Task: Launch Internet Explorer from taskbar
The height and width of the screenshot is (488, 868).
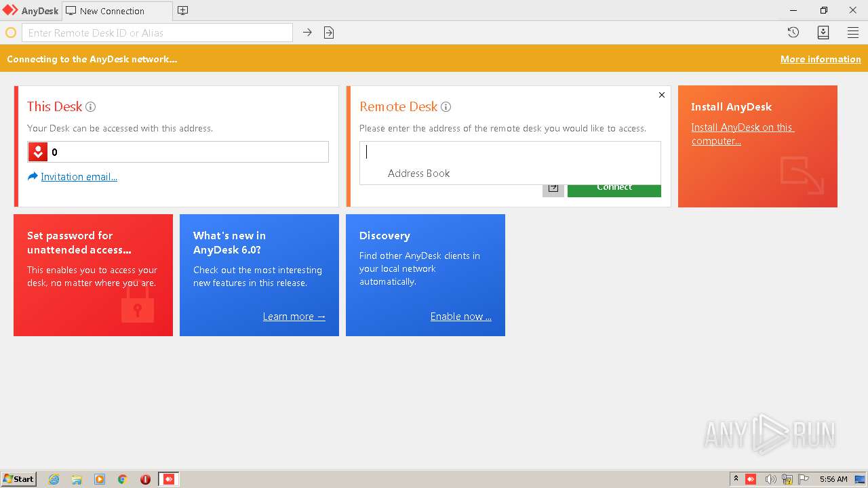Action: (54, 479)
